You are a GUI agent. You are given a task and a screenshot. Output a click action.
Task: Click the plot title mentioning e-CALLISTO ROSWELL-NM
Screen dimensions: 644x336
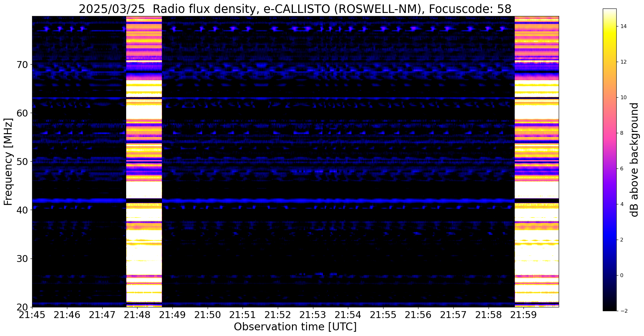(295, 9)
